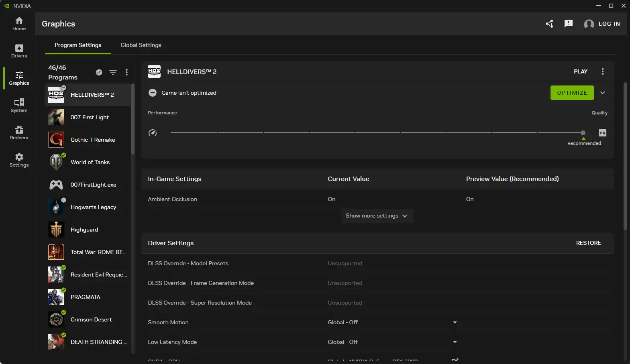Open the Home section in sidebar
The height and width of the screenshot is (364, 630).
pos(19,24)
